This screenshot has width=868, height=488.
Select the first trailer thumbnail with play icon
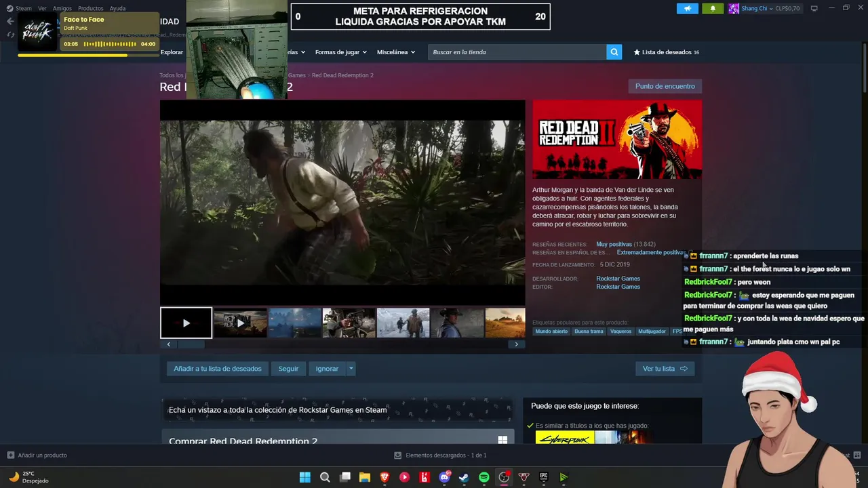(x=186, y=323)
